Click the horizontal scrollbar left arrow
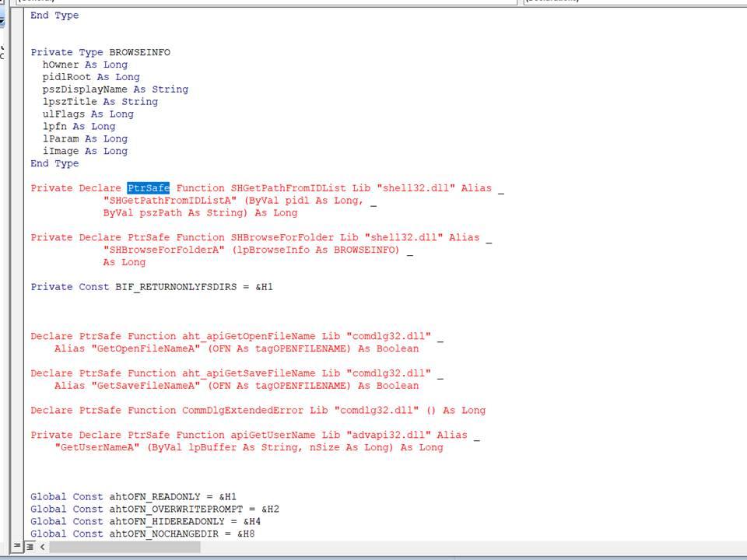 [43, 548]
